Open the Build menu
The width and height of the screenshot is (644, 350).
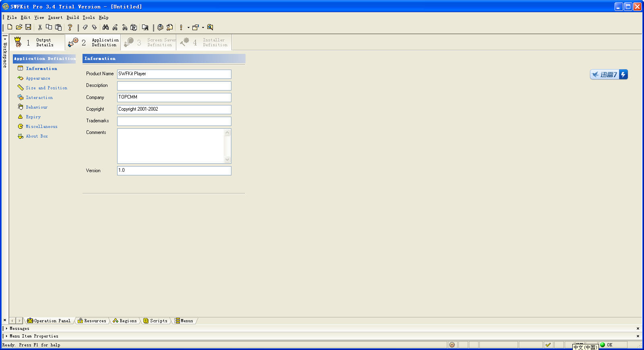click(72, 17)
